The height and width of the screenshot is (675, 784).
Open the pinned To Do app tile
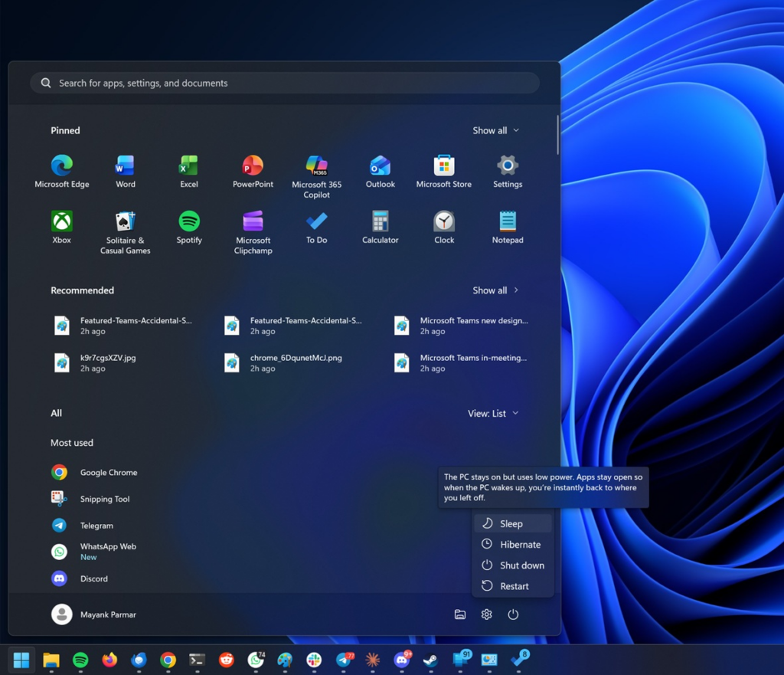316,228
